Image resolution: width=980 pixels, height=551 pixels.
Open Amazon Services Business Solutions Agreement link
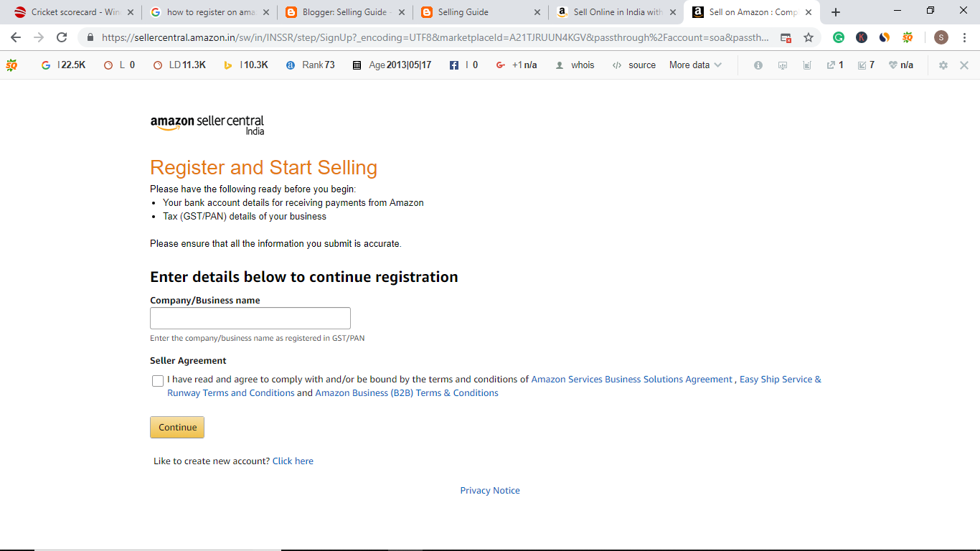pos(631,380)
